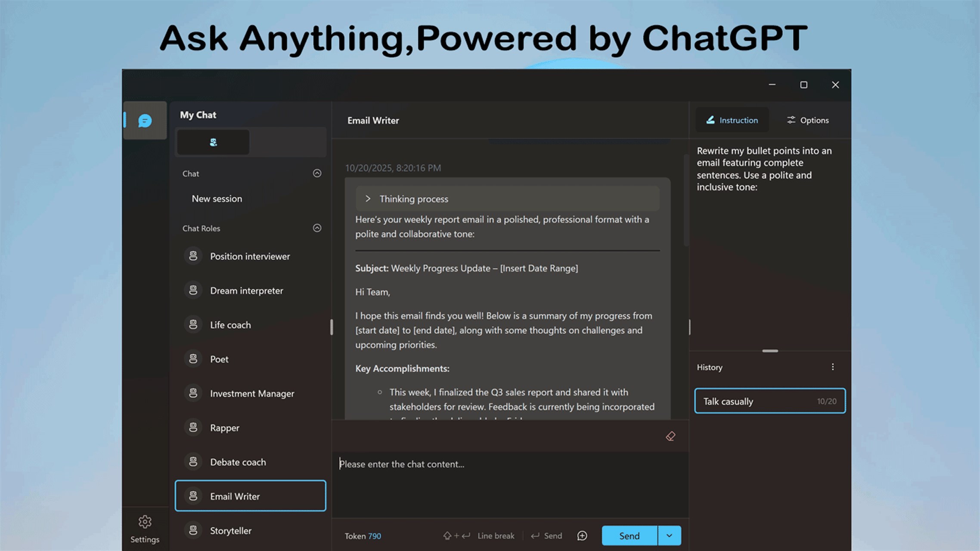Collapse the Chat Roles section
The image size is (980, 551).
317,228
